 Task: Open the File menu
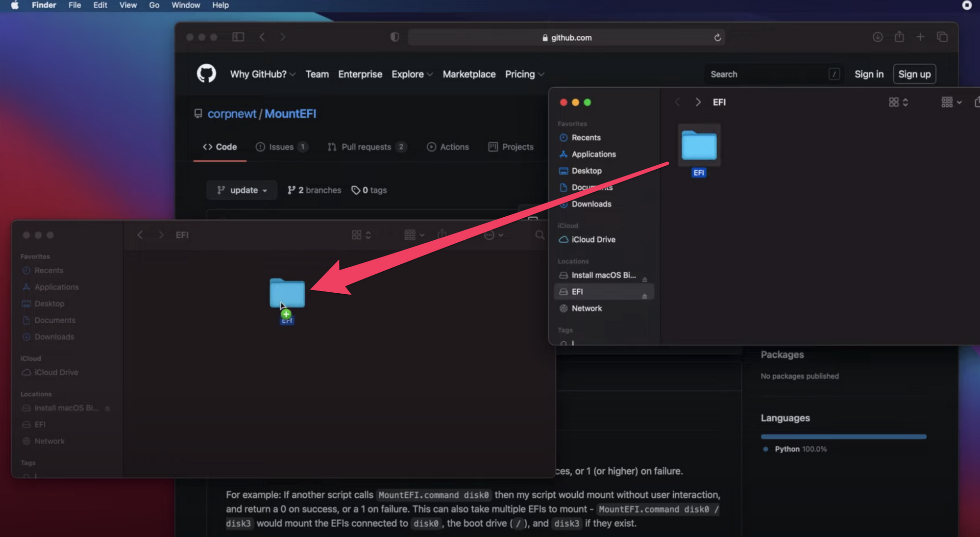click(74, 5)
